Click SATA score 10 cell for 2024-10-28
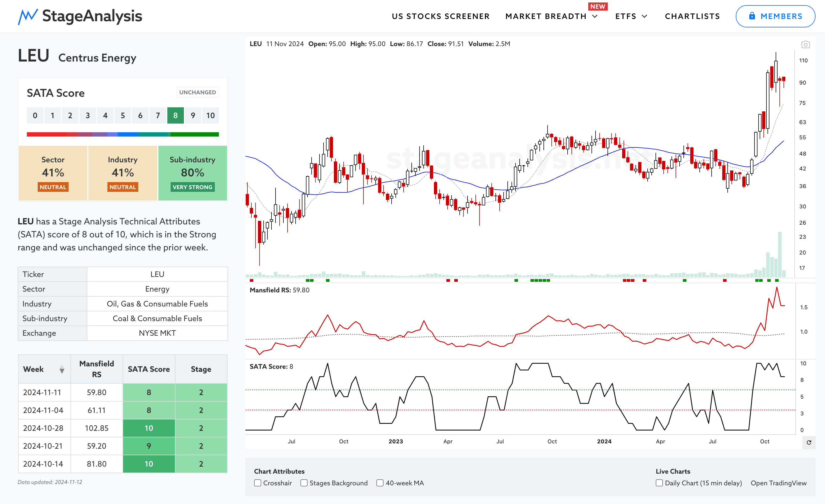Viewport: 825px width, 504px height. (149, 428)
